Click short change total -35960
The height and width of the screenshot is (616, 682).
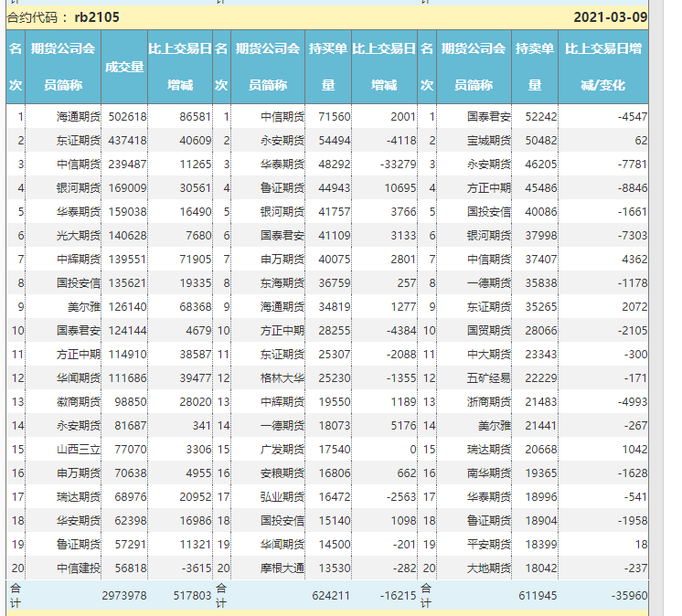coord(629,596)
